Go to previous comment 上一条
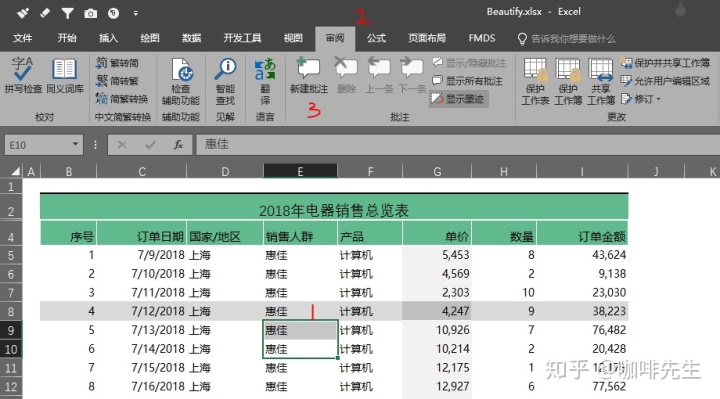720x399 pixels. coord(379,75)
